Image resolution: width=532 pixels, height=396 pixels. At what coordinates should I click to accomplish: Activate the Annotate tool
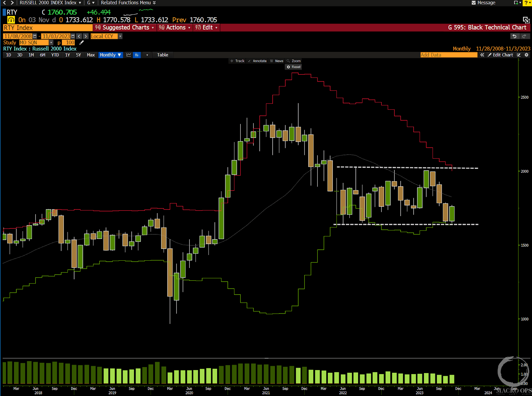point(257,61)
